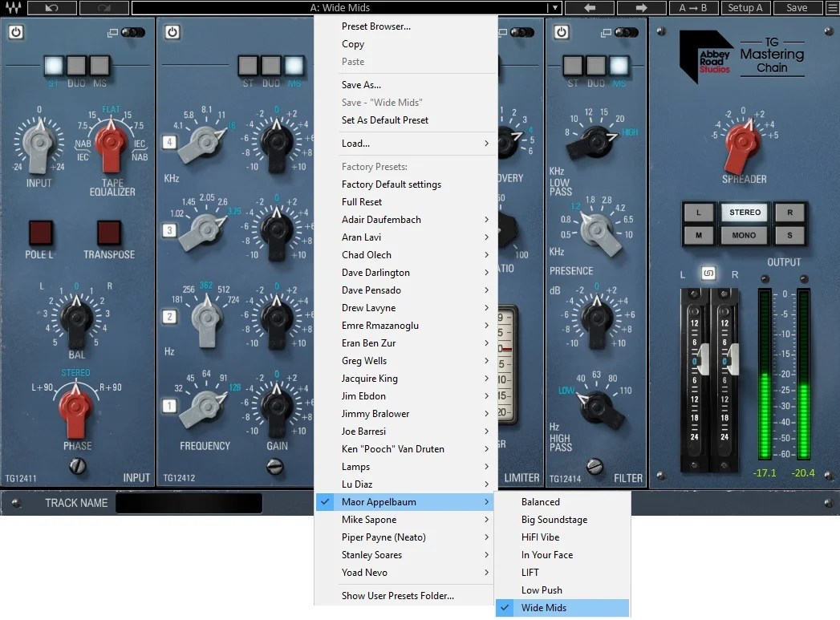Click the Save button
Viewport: 840px width, 620px height.
tap(797, 7)
